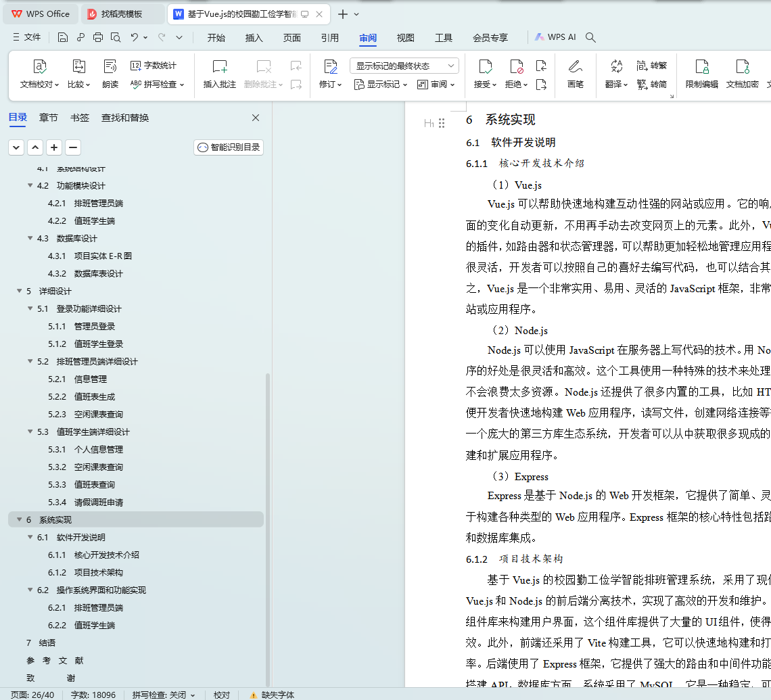Click the 接受 accept changes icon
771x700 pixels.
485,66
